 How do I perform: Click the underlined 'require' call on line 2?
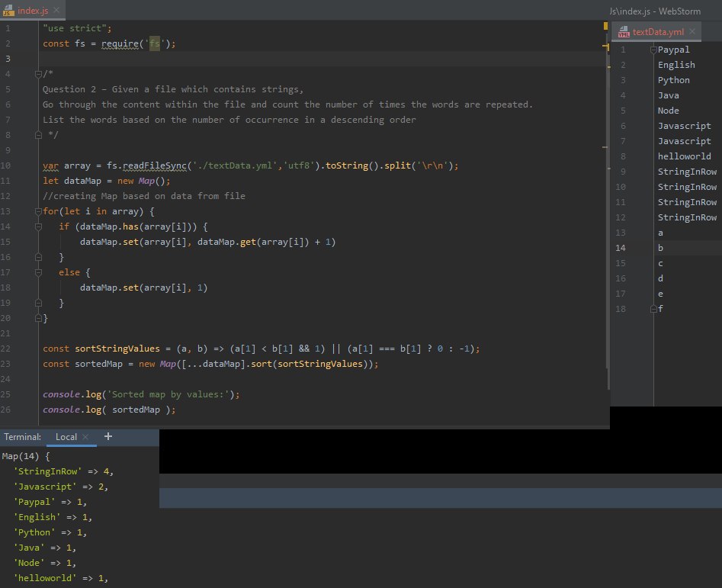120,43
